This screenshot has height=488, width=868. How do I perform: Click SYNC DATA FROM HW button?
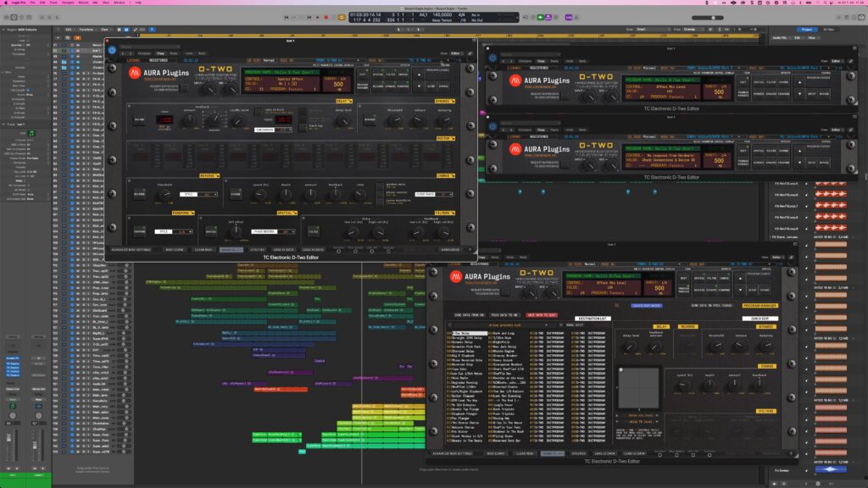[470, 315]
